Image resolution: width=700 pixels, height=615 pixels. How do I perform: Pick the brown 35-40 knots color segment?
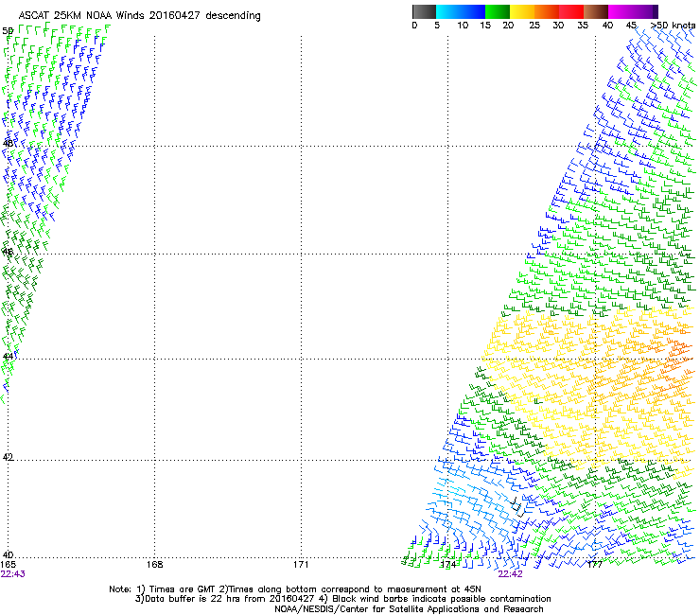[596, 11]
